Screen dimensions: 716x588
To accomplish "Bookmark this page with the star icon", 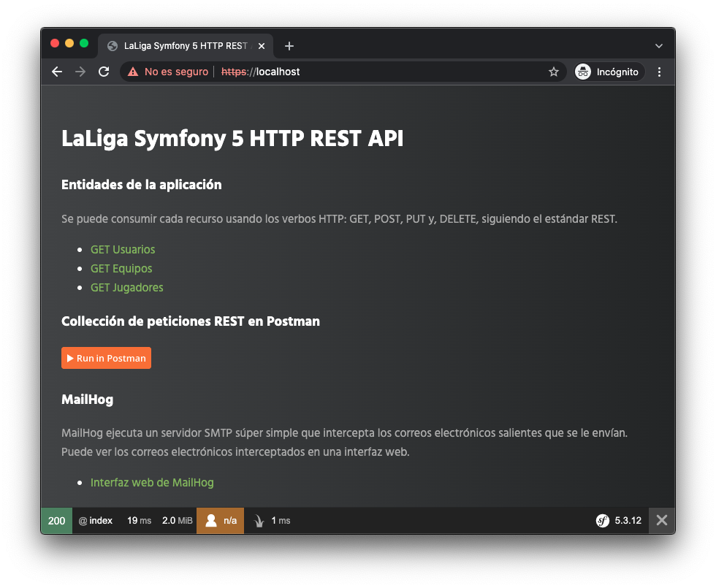I will click(x=554, y=72).
